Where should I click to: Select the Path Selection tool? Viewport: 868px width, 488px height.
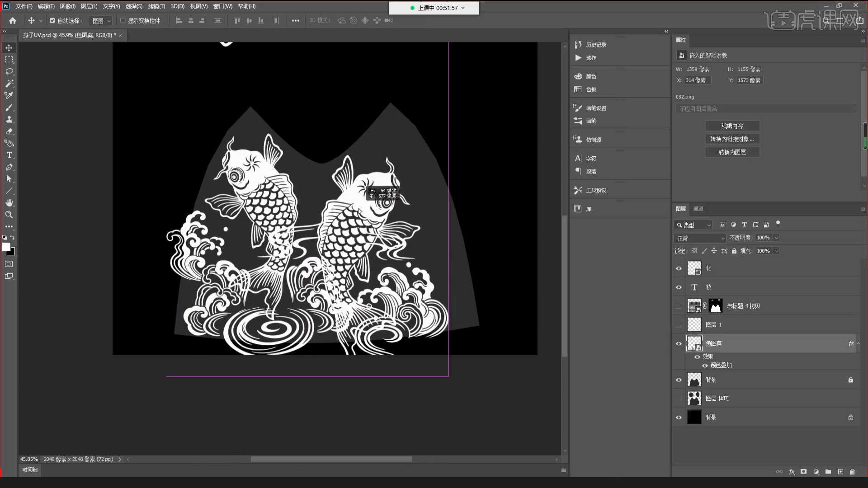9,179
